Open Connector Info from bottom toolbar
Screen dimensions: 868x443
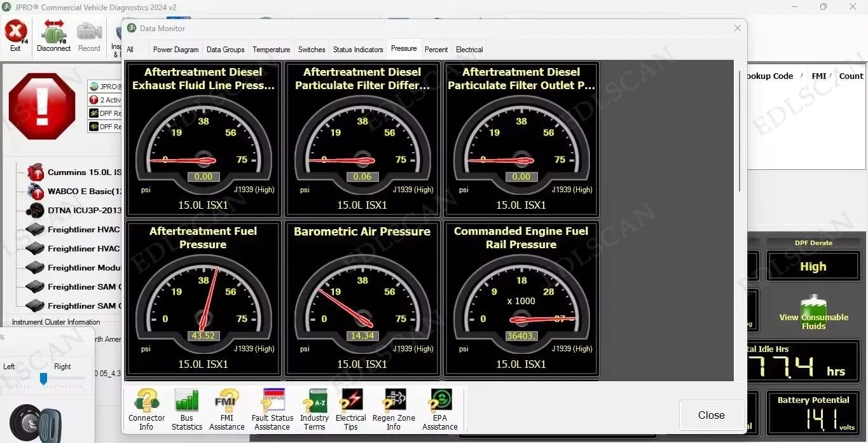point(146,409)
